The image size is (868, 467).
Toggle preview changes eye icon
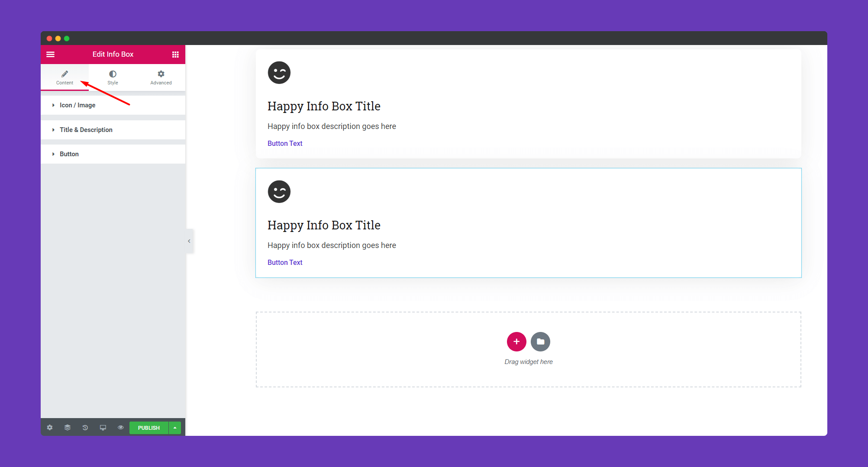pos(121,428)
